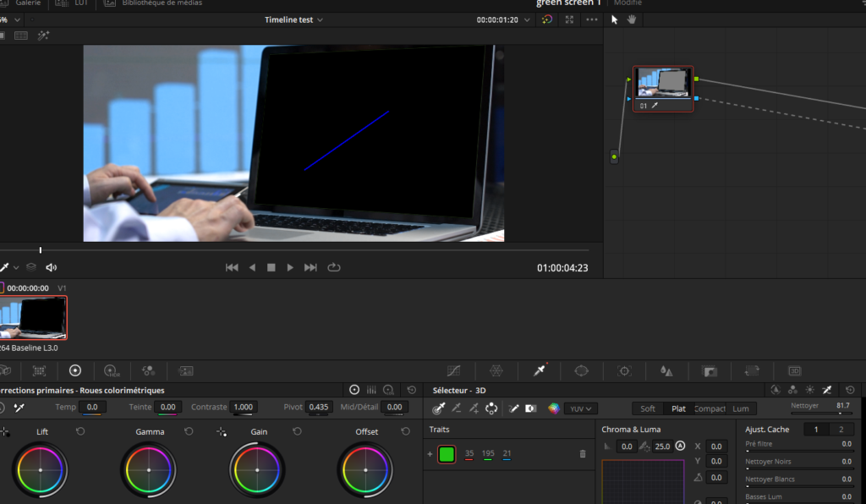Image resolution: width=866 pixels, height=504 pixels.
Task: Click the trash icon to delete green trait
Action: [582, 454]
